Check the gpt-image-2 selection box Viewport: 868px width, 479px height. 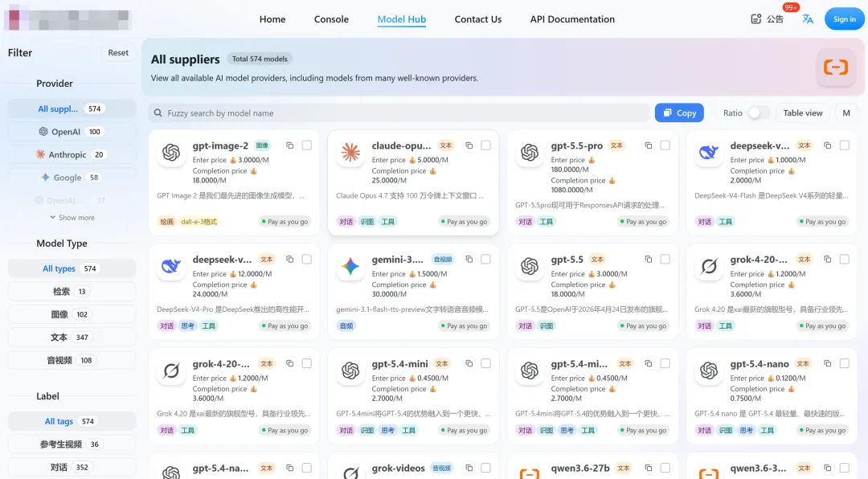click(307, 145)
